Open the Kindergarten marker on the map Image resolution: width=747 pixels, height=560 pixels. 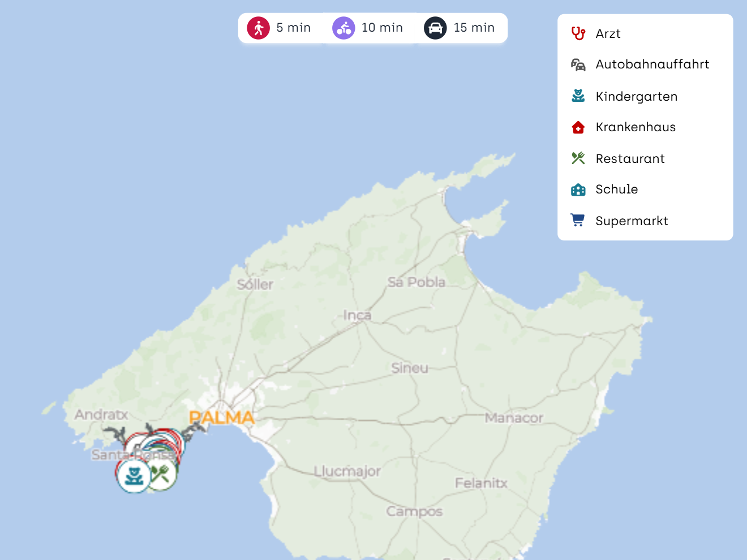pos(134,476)
